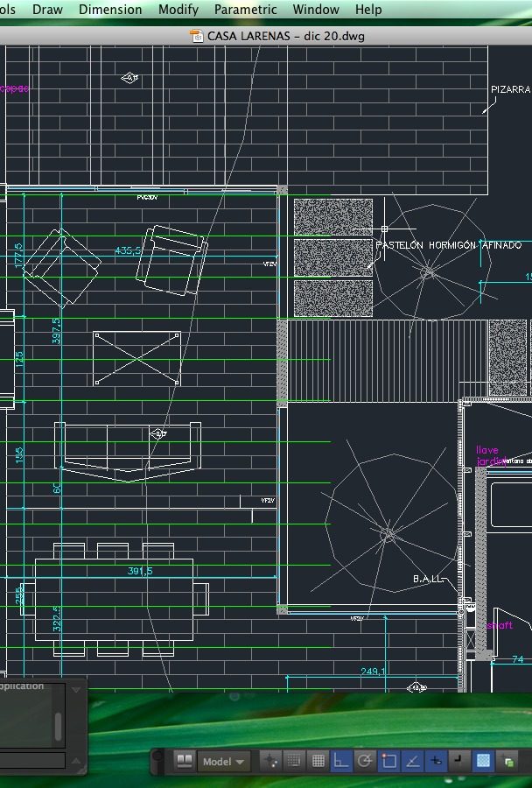Click the green overlapping squares status icon
The width and height of the screenshot is (532, 788).
(x=508, y=762)
